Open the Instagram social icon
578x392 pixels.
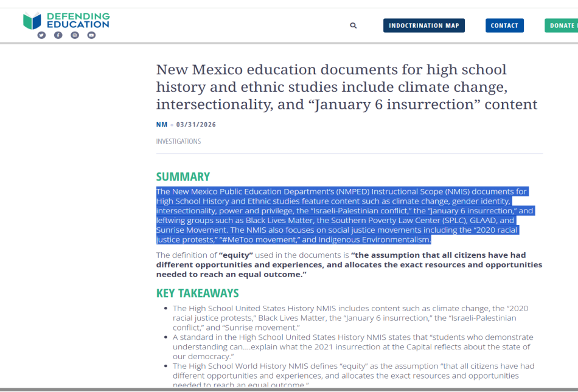click(75, 35)
